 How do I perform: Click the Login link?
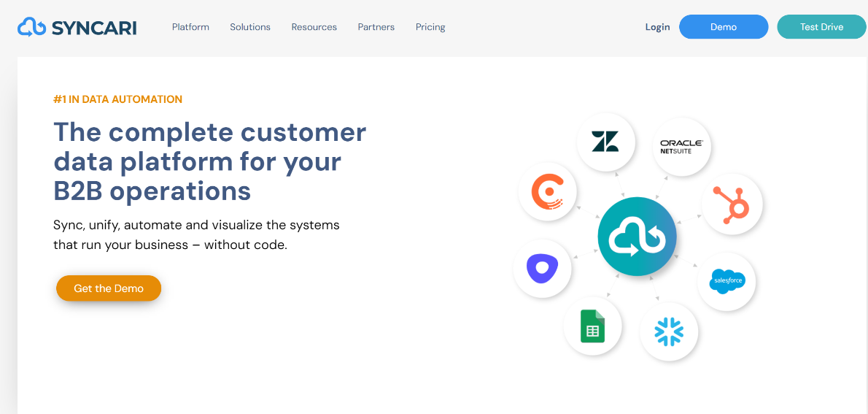[x=658, y=26]
